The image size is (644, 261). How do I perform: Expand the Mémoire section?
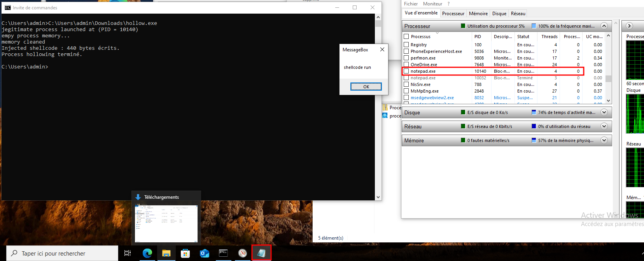[x=604, y=140]
